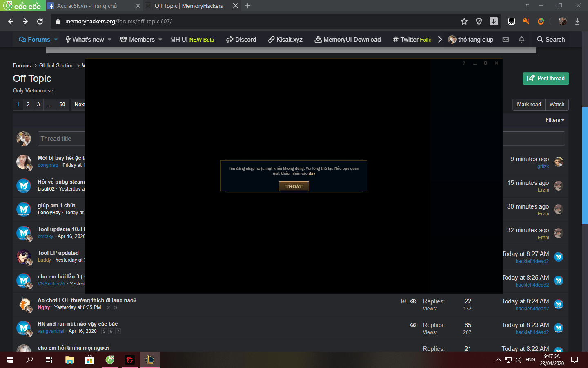Expand the Members dropdown arrow
Screen dimensions: 588x368
pos(160,40)
